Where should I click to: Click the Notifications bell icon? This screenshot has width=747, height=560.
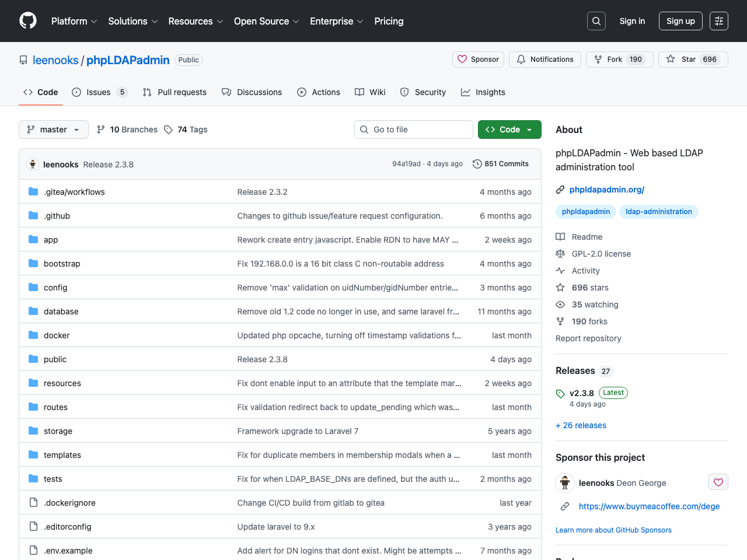tap(521, 59)
